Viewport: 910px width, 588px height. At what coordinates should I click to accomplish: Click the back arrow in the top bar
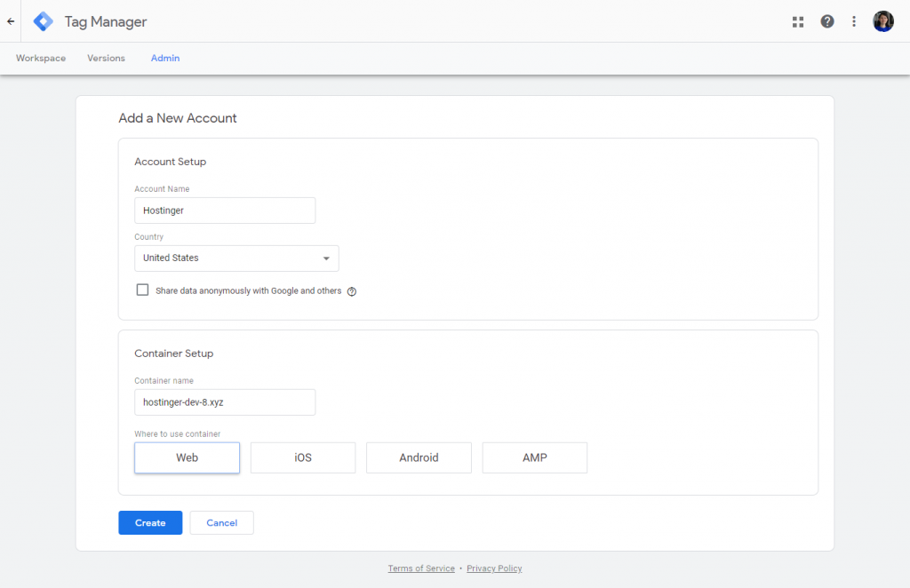pyautogui.click(x=10, y=21)
